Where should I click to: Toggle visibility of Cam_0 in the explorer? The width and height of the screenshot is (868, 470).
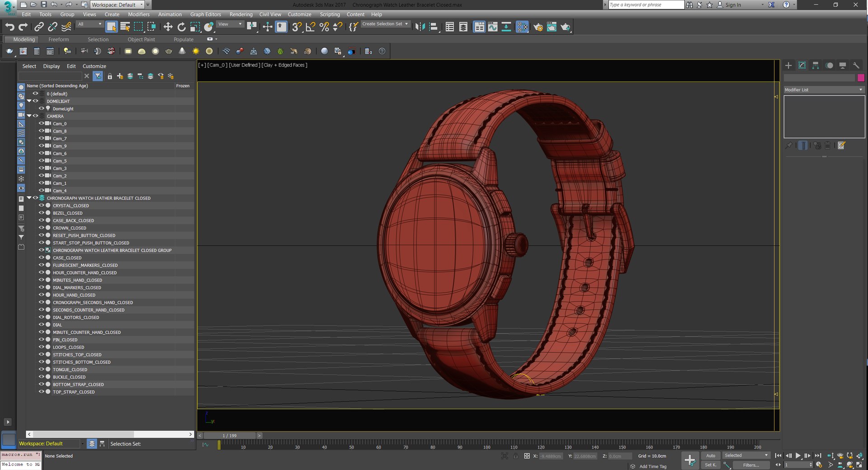[41, 123]
